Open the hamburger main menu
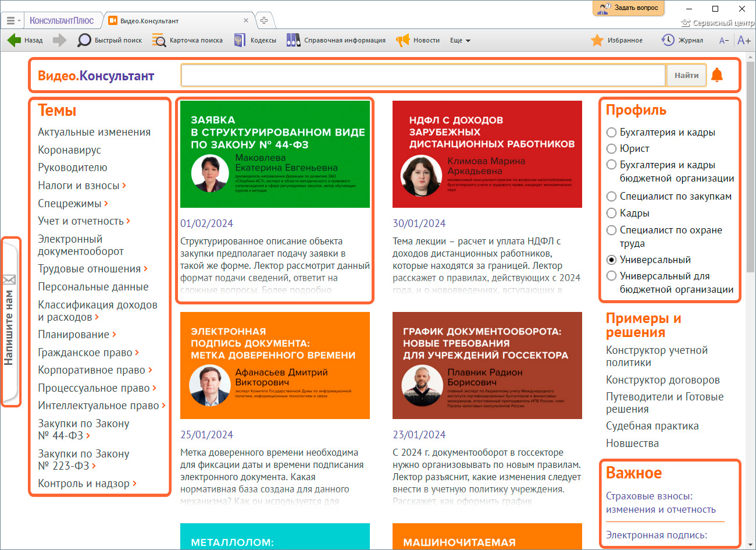This screenshot has height=550, width=756. pyautogui.click(x=13, y=20)
